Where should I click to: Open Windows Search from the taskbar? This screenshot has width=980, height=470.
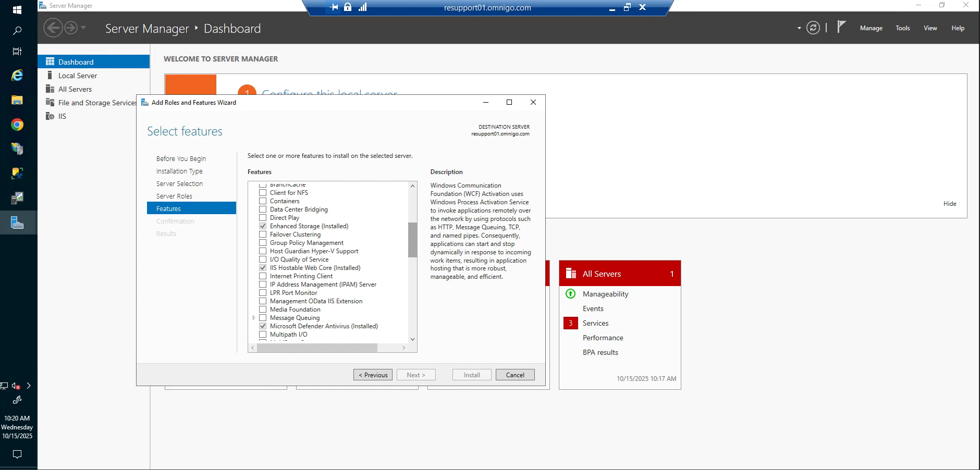tap(17, 31)
